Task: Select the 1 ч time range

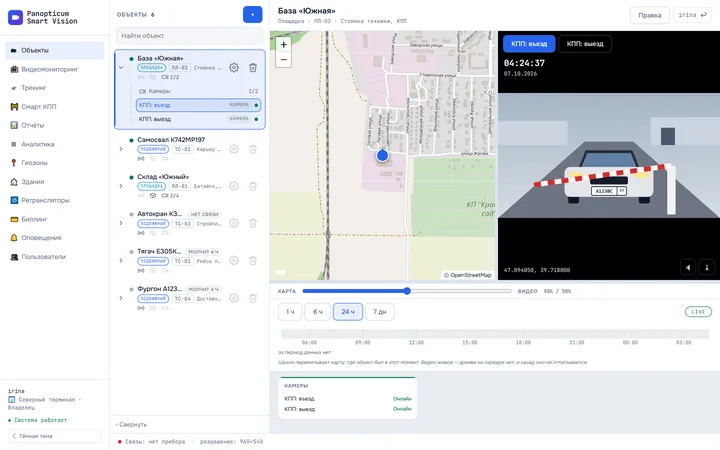Action: (290, 312)
